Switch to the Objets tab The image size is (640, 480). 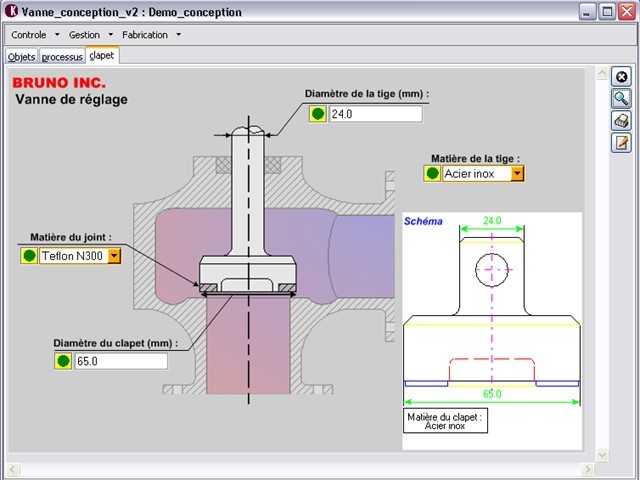click(x=22, y=56)
